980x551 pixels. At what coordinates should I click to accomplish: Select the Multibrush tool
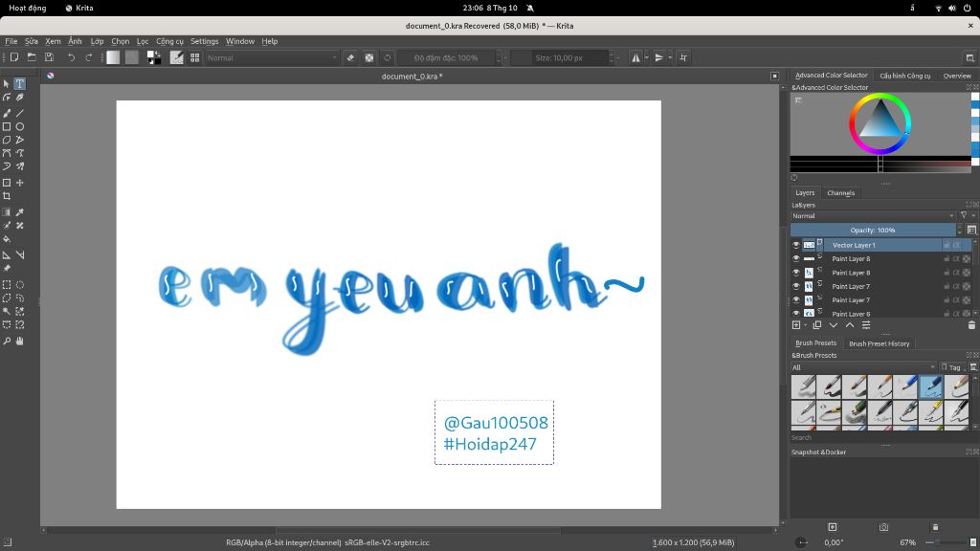[x=20, y=166]
